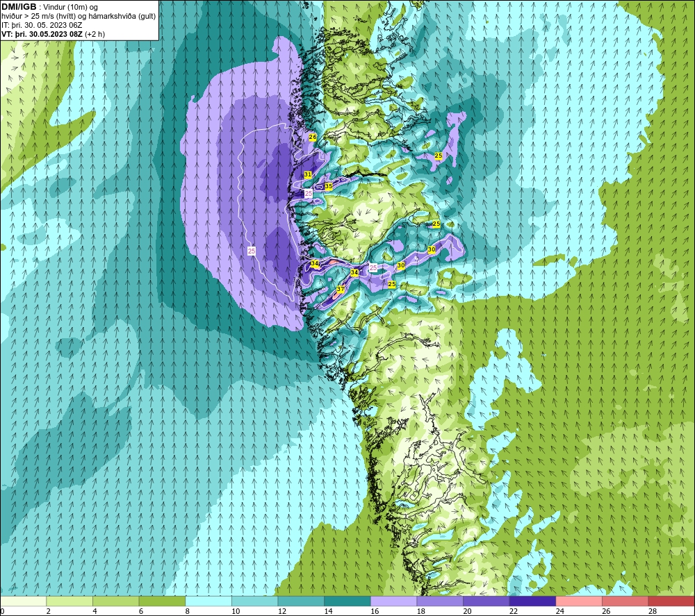Viewport: 695px width, 616px height.
Task: Click the violet 20–22 m/s legend swatch
Action: (486, 601)
